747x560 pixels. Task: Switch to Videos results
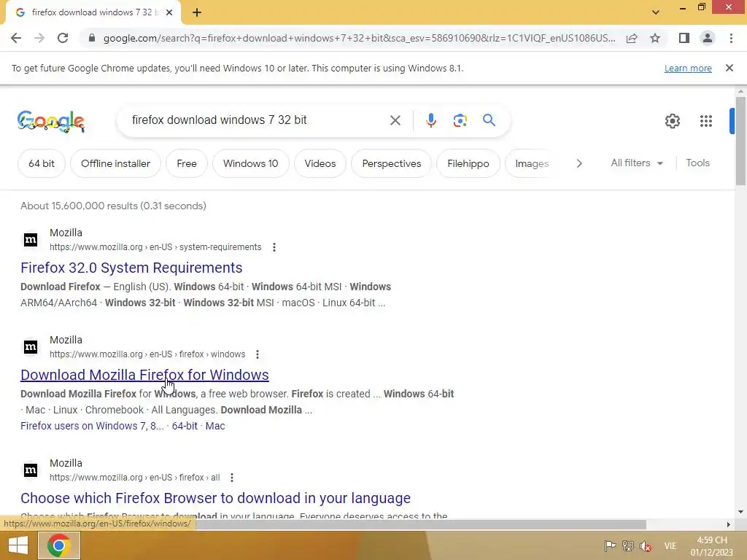click(320, 163)
